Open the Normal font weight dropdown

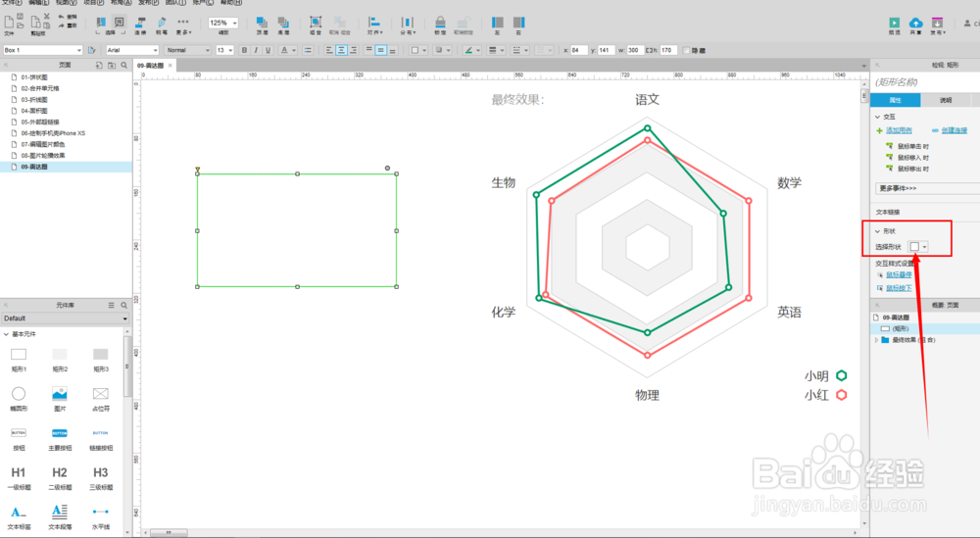[x=187, y=50]
